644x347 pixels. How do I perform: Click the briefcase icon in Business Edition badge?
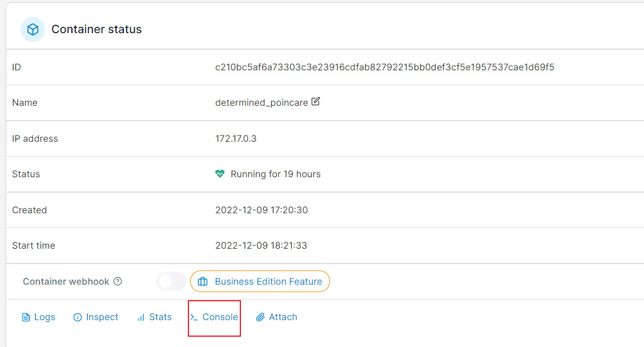pos(203,282)
